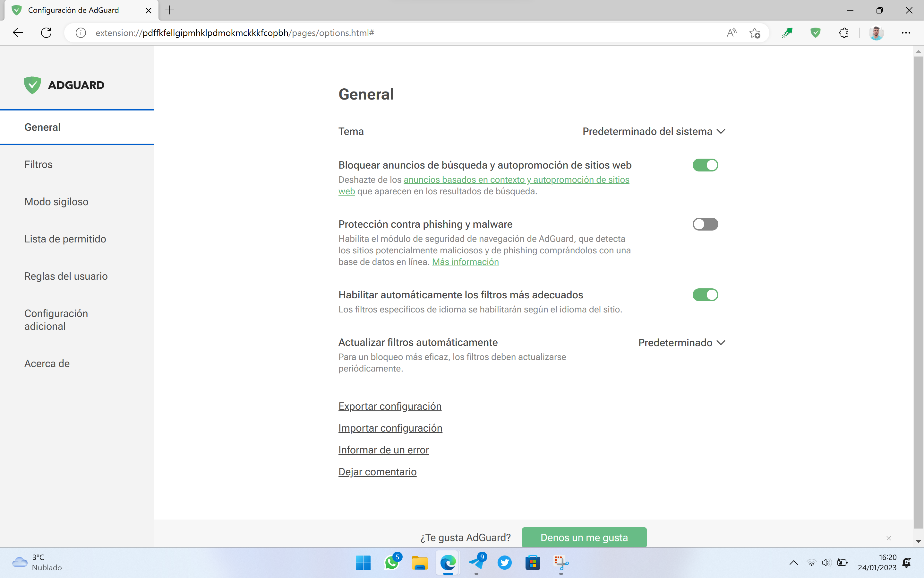Screen dimensions: 924x578
Task: Activate the Read Aloud icon
Action: coord(731,33)
